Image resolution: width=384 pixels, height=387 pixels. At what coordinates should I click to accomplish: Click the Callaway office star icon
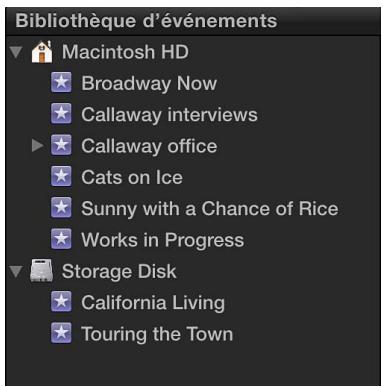coord(61,145)
